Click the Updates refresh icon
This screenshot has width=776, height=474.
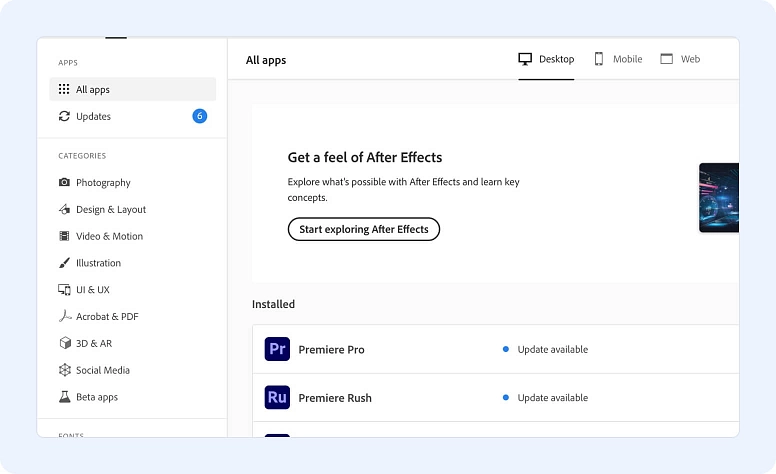pos(64,116)
